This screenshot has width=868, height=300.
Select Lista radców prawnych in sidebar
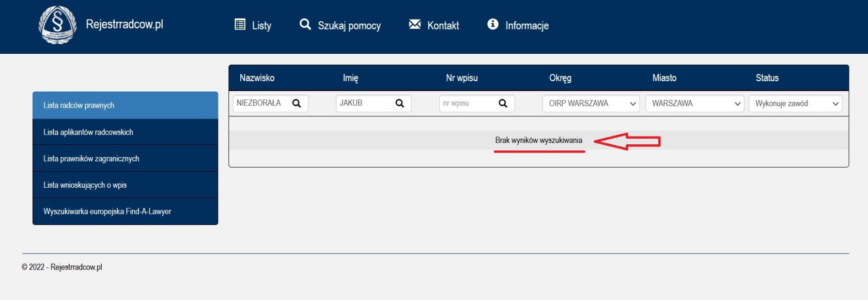(x=125, y=105)
